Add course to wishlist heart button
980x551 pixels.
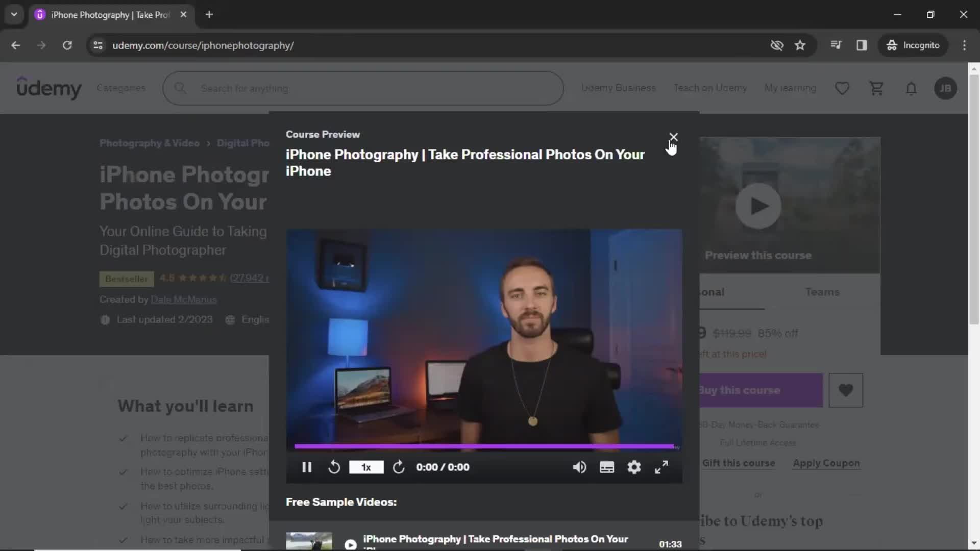(846, 390)
